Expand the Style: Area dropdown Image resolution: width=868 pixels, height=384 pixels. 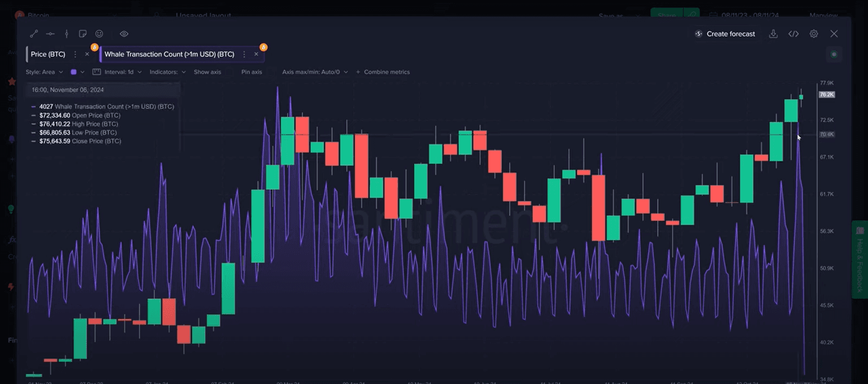click(x=44, y=72)
